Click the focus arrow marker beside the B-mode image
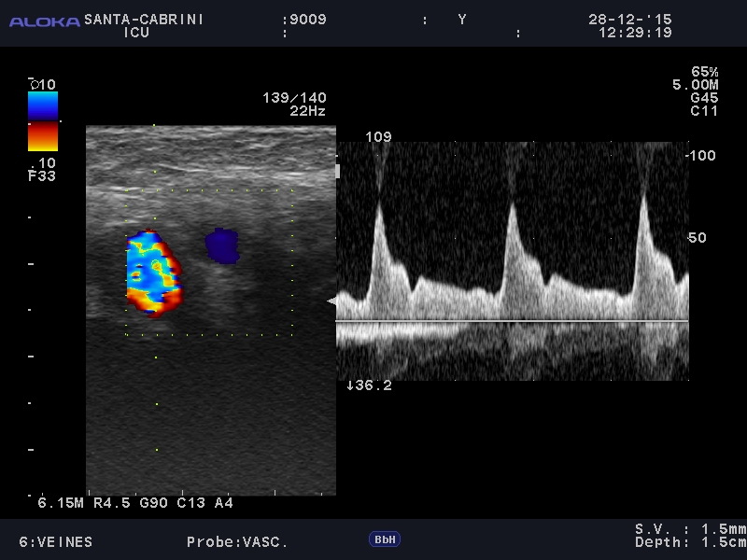This screenshot has width=747, height=560. (x=331, y=301)
